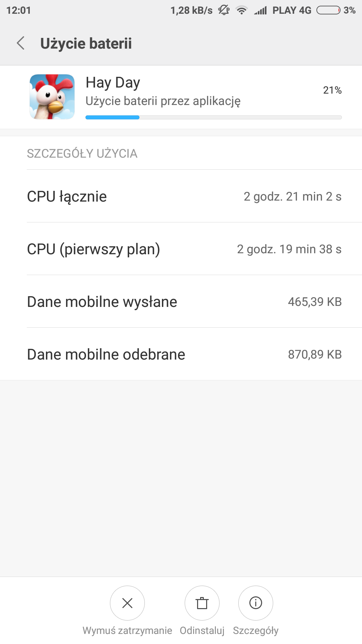The width and height of the screenshot is (362, 644).
Task: Tap the clock showing 12:01
Action: (x=18, y=10)
